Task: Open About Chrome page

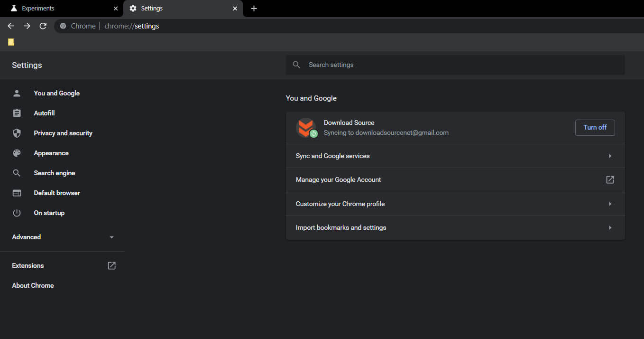Action: click(33, 285)
